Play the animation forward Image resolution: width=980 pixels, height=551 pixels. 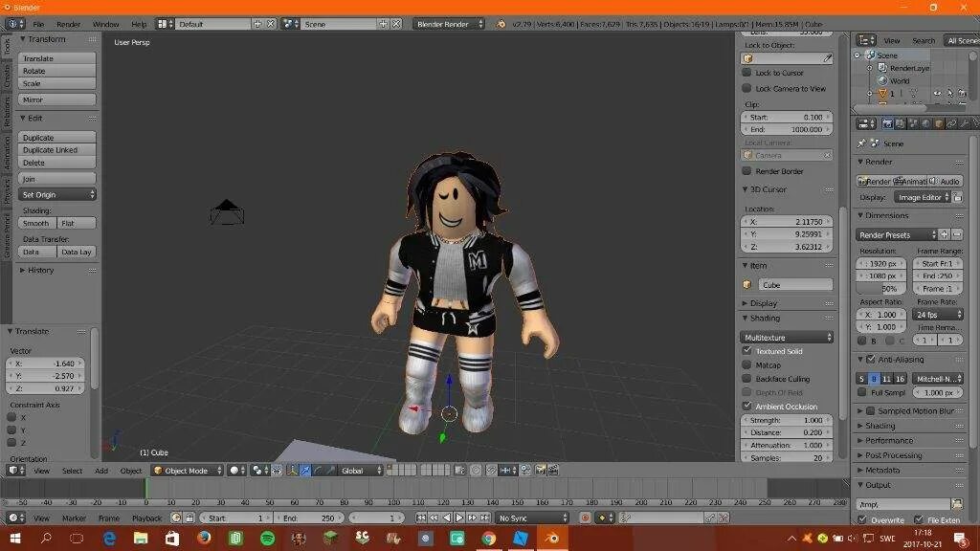pyautogui.click(x=459, y=518)
